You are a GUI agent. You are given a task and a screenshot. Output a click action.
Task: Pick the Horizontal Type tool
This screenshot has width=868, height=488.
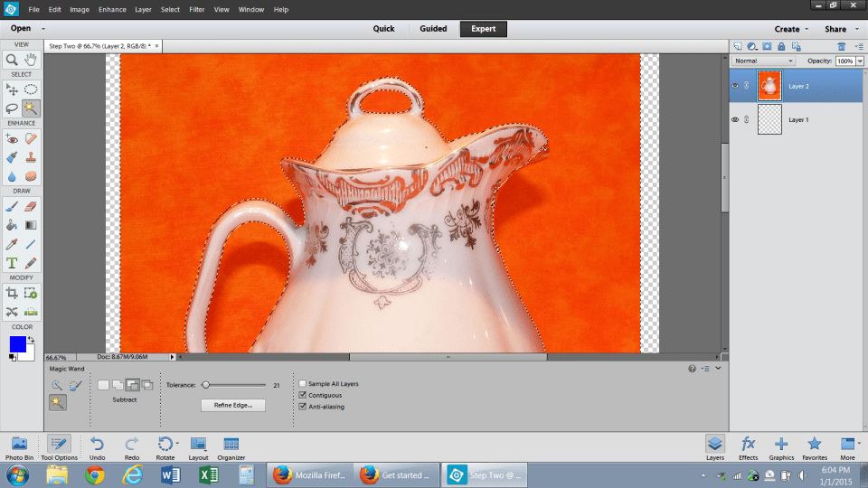click(13, 263)
